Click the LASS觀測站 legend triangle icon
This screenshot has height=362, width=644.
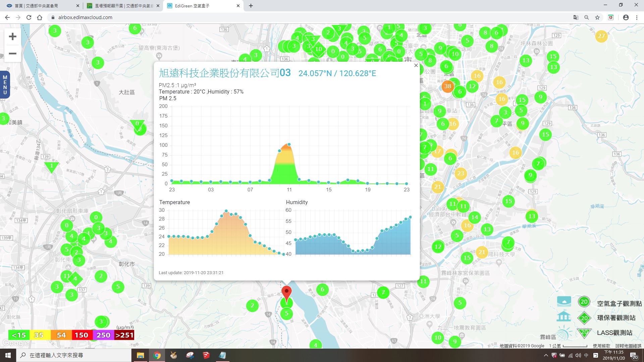(584, 333)
